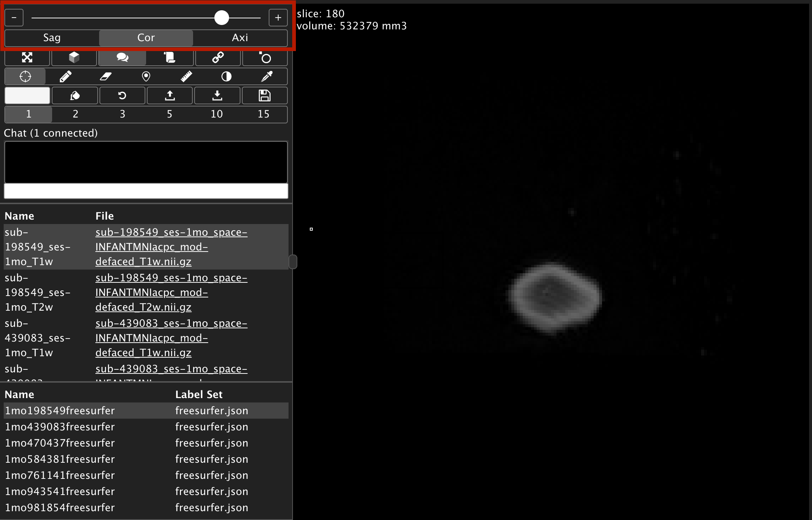Select the location pin landmark tool
Viewport: 812px width, 520px height.
point(146,76)
